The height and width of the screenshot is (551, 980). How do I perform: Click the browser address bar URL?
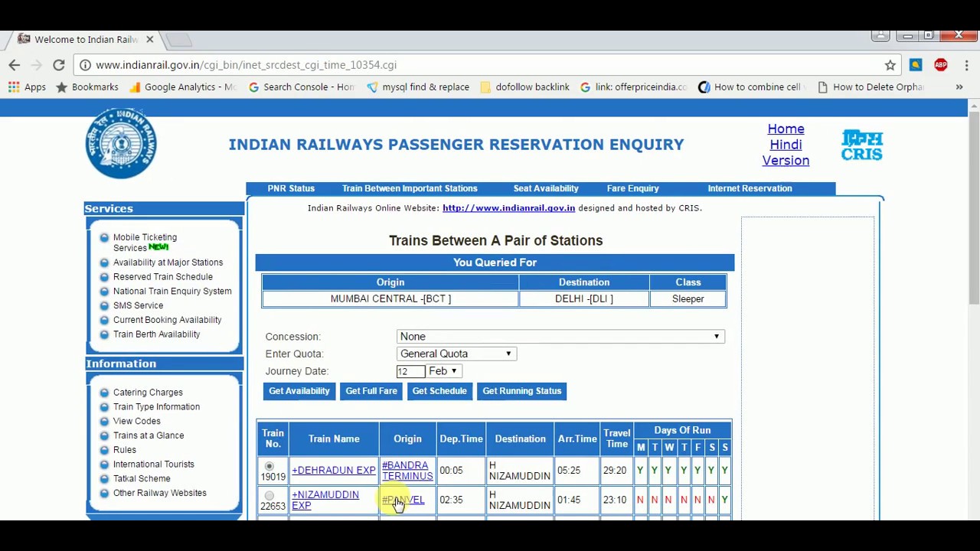246,65
